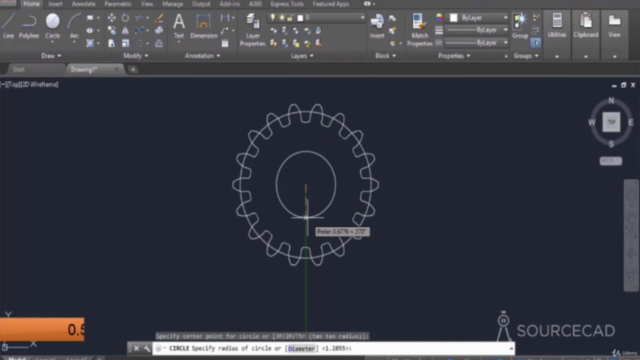Activate the Copy tool in Modify panel
The width and height of the screenshot is (640, 360).
(111, 31)
